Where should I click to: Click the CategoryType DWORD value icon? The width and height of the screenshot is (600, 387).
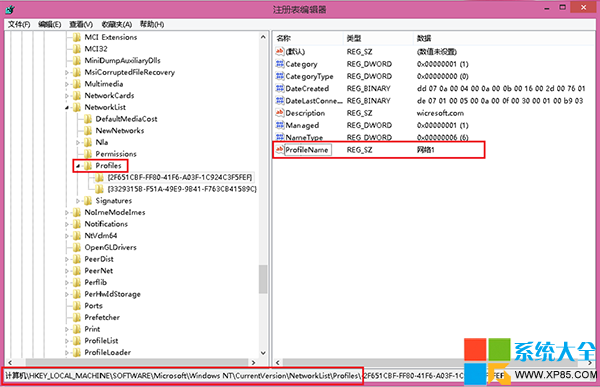click(280, 76)
